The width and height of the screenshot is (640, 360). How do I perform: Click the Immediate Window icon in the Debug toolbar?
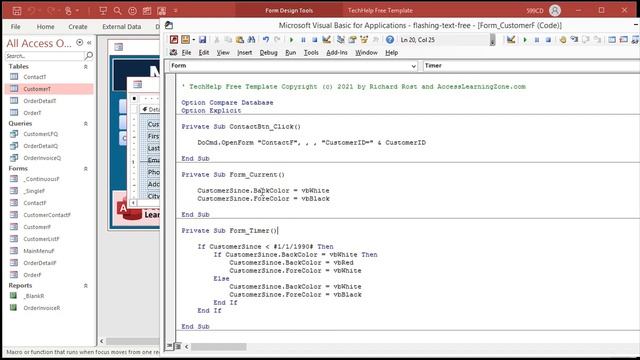[x=623, y=40]
